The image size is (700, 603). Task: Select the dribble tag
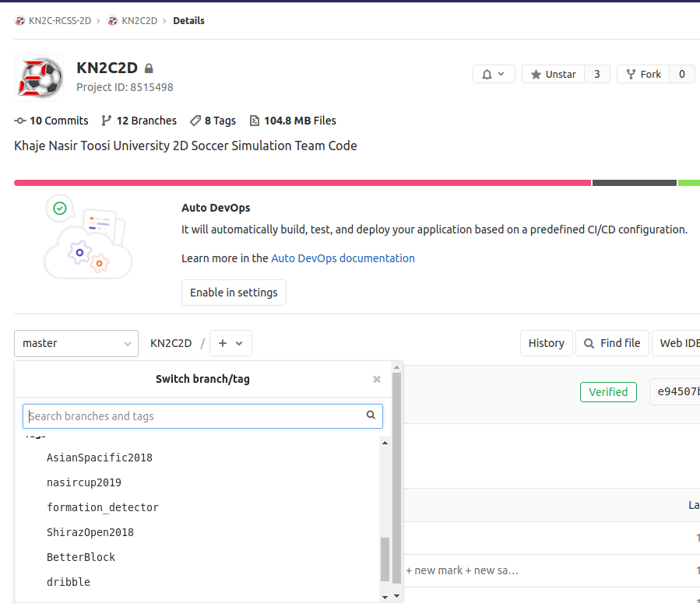[69, 582]
